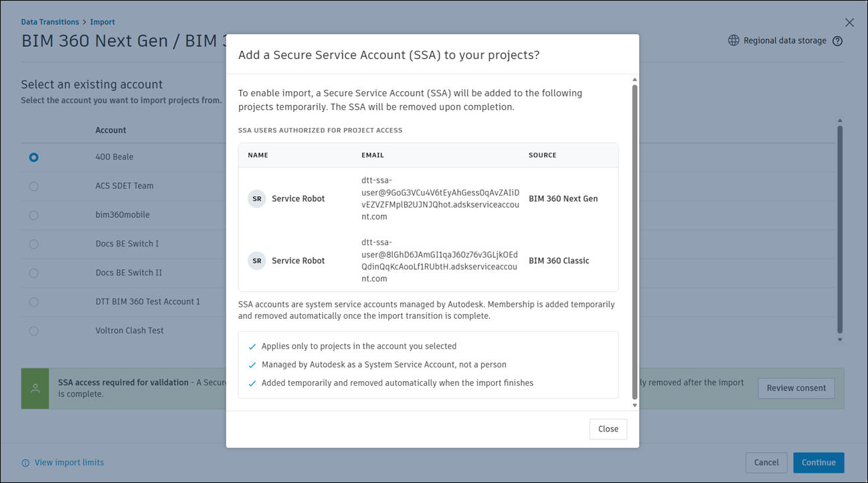Click the SSA dialog scrollbar thumb

(x=634, y=241)
